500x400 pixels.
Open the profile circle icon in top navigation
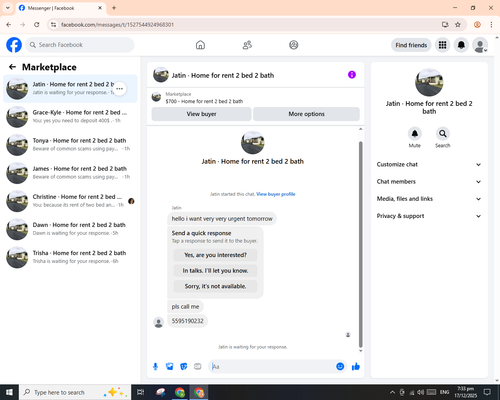[x=294, y=45]
